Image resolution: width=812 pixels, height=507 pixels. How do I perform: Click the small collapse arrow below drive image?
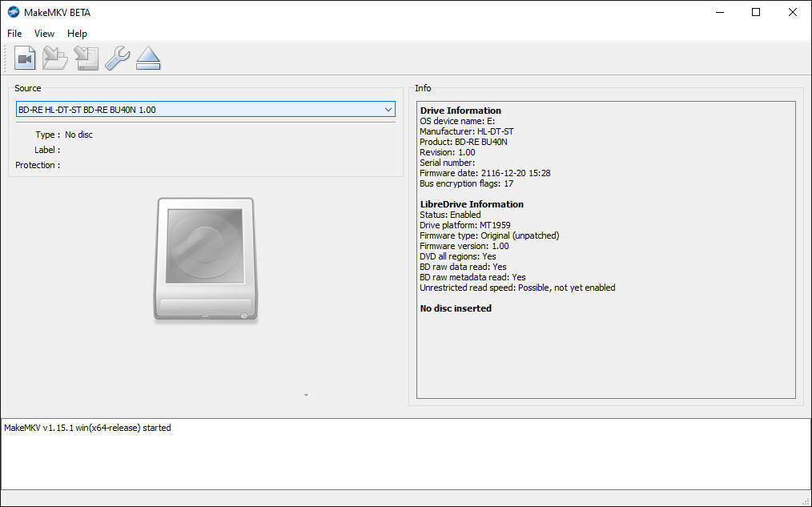(306, 395)
